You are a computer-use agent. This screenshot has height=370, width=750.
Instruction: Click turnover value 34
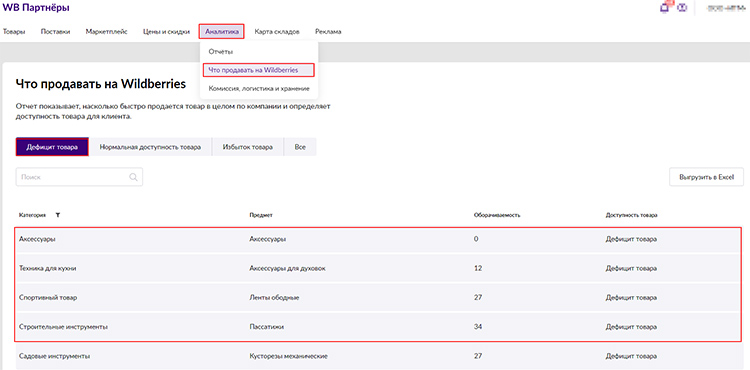478,327
